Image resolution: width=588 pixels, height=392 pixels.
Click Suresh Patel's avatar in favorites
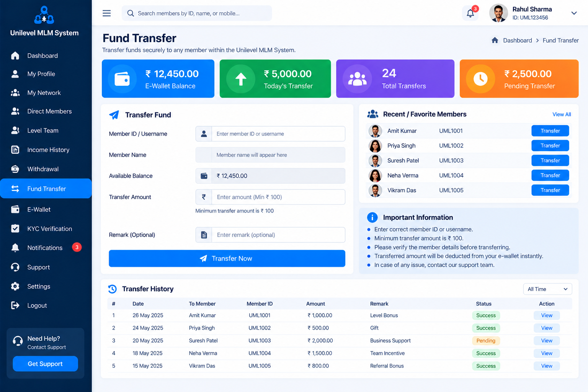click(375, 161)
